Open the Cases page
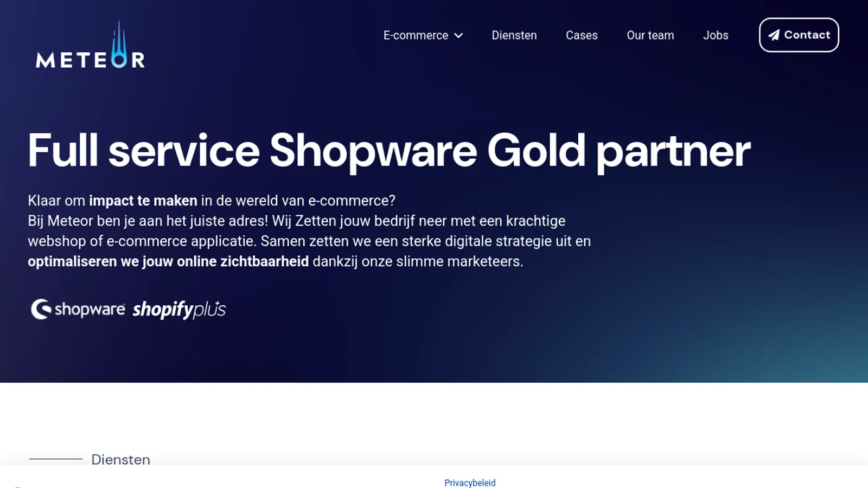 click(582, 35)
